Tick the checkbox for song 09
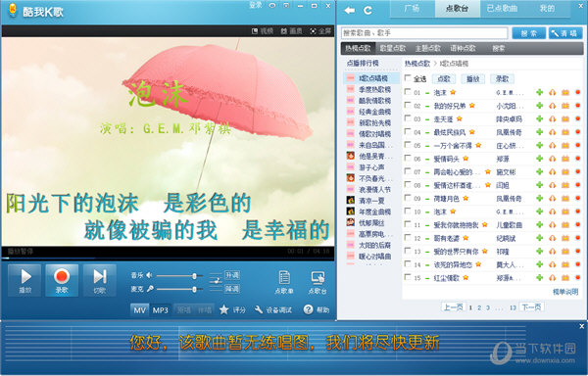The image size is (588, 376). (408, 198)
